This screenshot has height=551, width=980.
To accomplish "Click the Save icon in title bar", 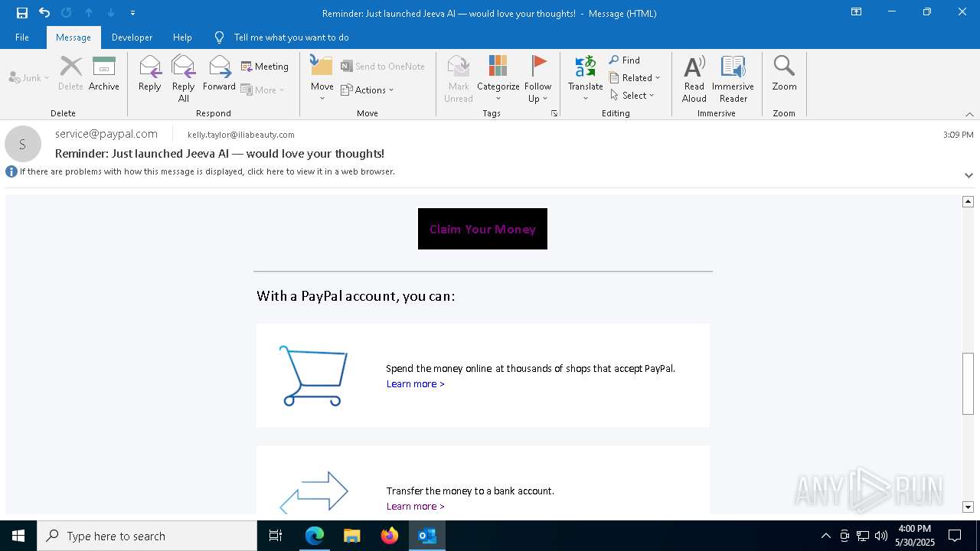I will click(x=21, y=13).
